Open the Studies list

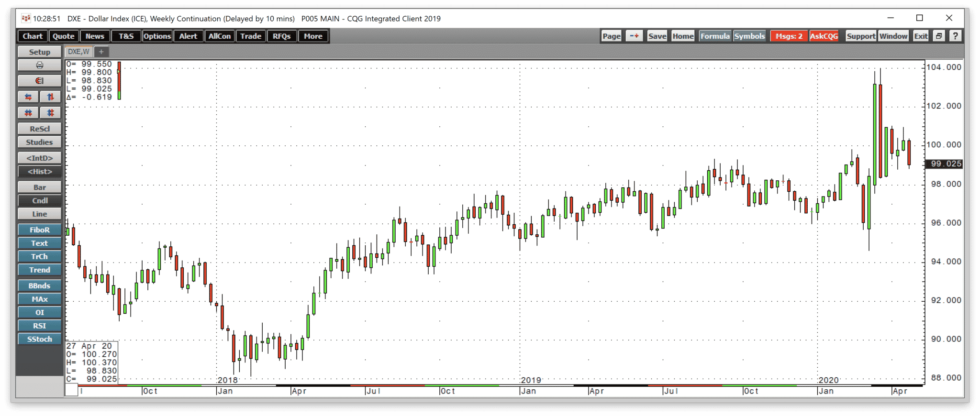[x=39, y=142]
